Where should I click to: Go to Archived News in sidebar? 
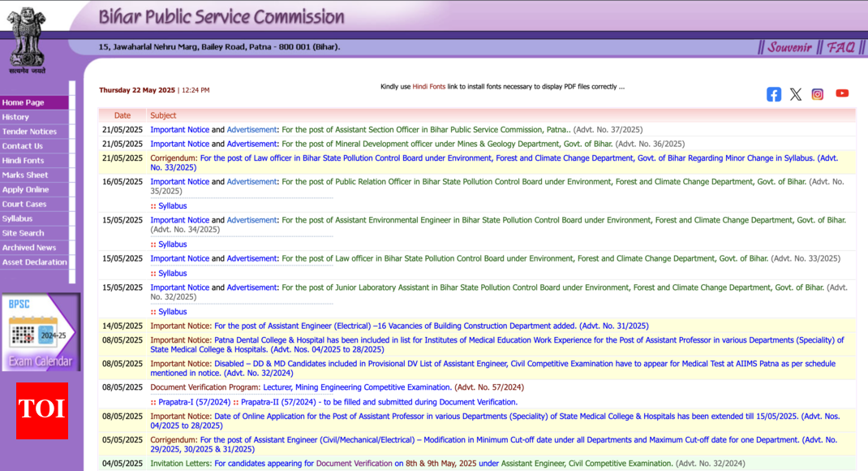click(x=29, y=248)
